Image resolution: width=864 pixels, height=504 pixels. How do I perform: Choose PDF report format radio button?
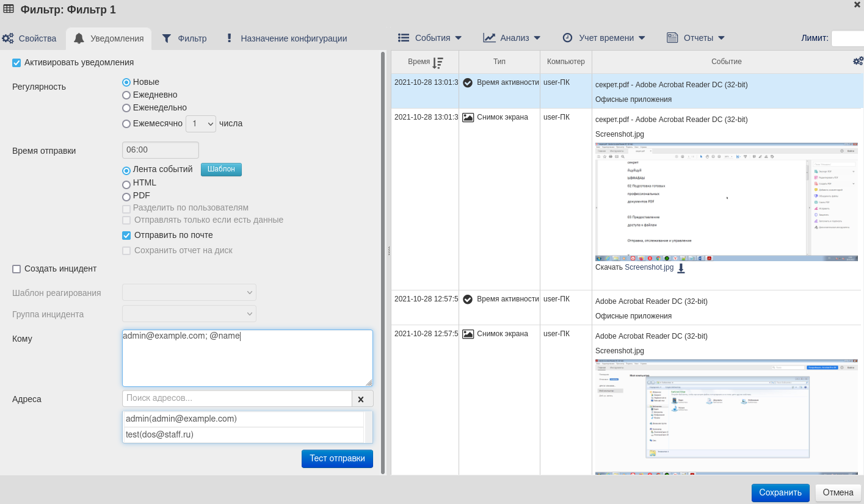tap(126, 196)
